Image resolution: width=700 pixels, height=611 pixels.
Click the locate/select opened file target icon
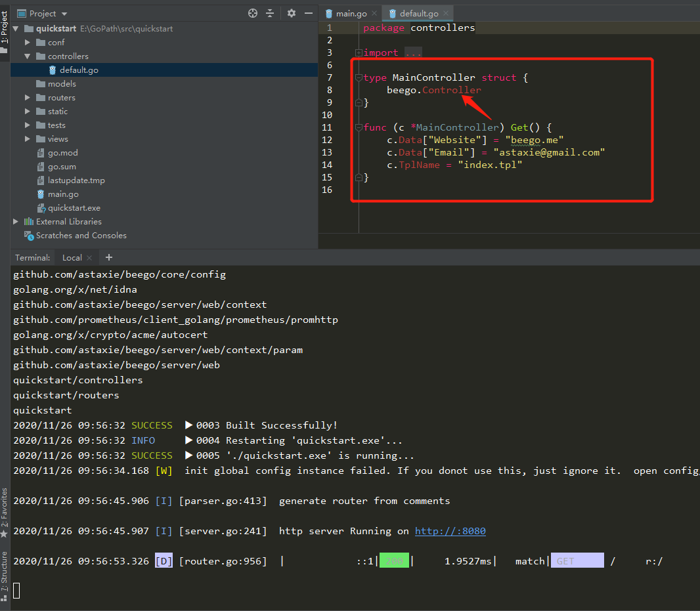pos(253,13)
